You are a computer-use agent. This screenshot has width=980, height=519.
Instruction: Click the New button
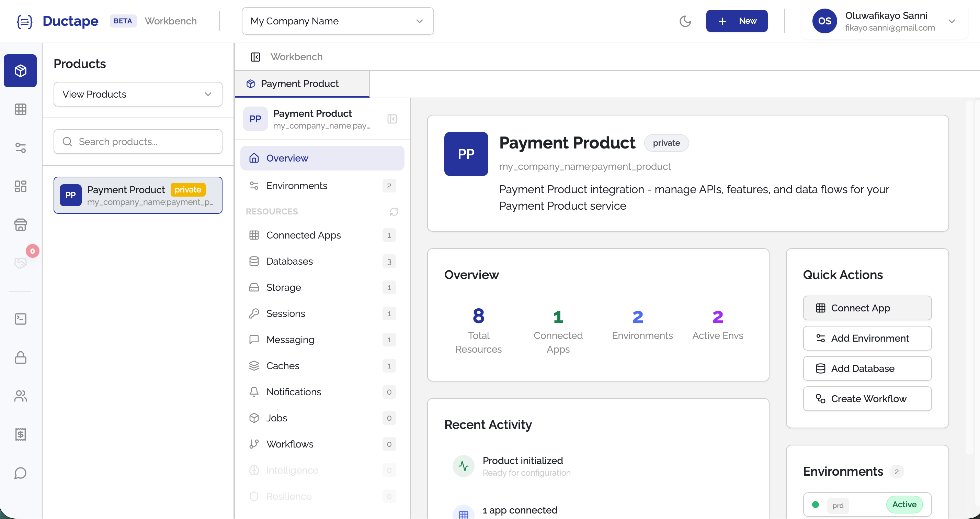point(737,21)
